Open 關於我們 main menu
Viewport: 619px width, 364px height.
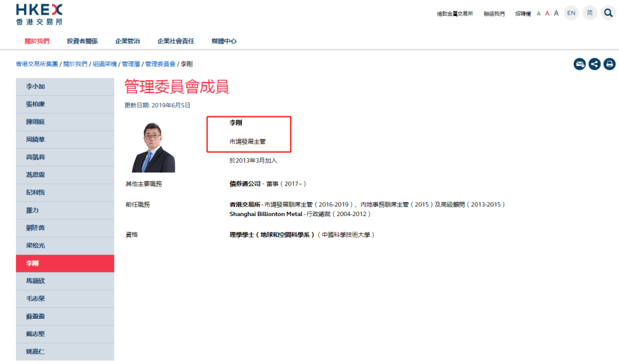click(37, 41)
